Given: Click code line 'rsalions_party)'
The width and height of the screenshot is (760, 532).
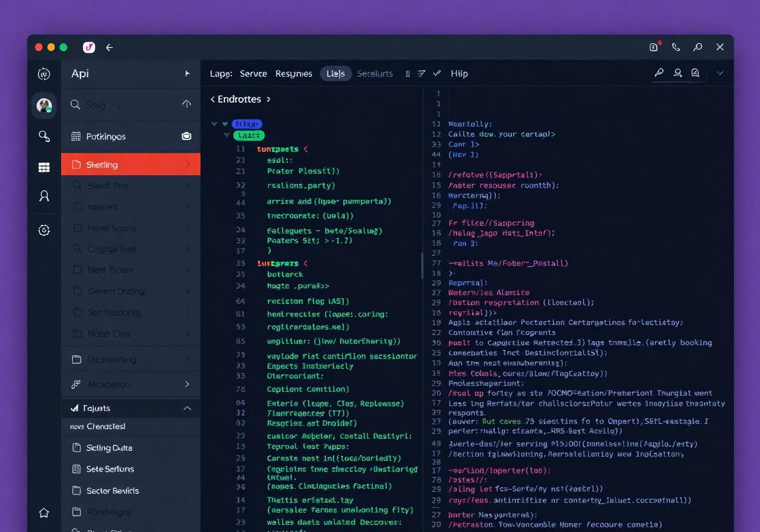Looking at the screenshot, I should coord(302,185).
